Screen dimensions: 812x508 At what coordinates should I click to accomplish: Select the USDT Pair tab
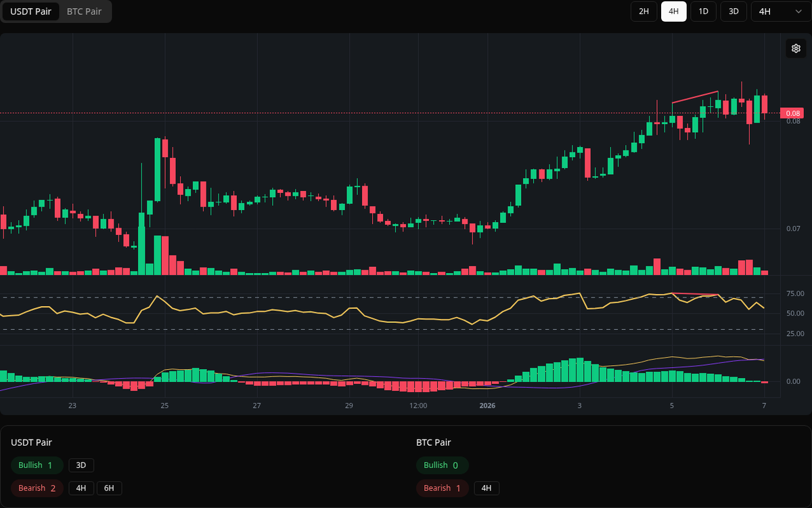coord(30,12)
